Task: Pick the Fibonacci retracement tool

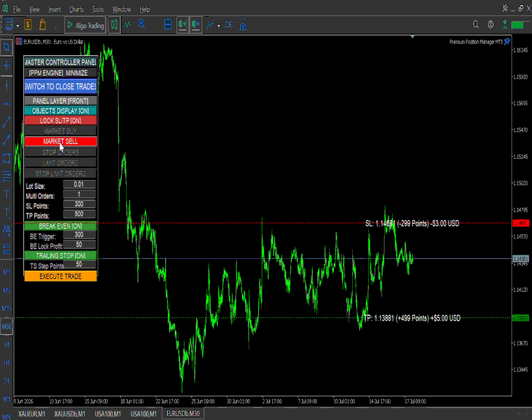Action: 6,176
